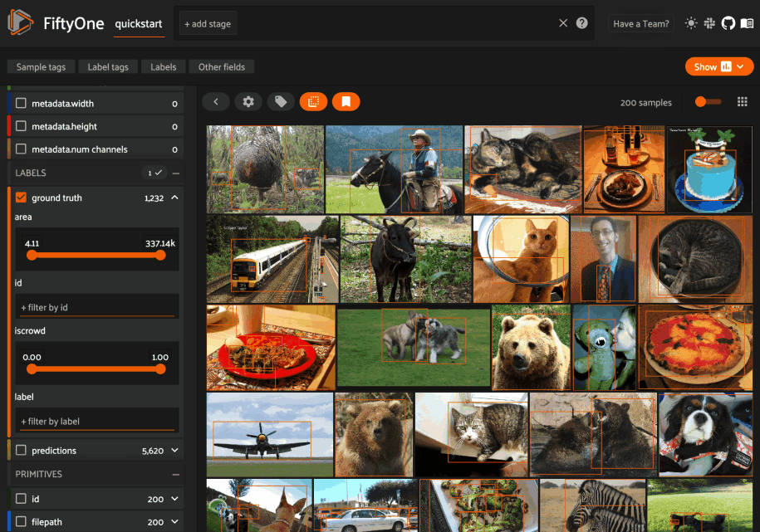The image size is (760, 532).
Task: Toggle the metadata.width checkbox
Action: (21, 103)
